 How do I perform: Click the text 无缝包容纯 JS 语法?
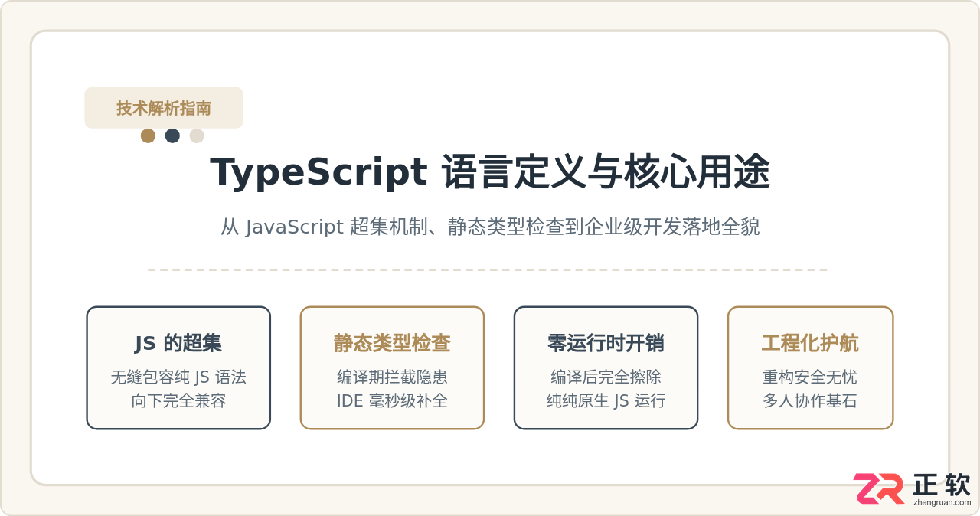[178, 377]
